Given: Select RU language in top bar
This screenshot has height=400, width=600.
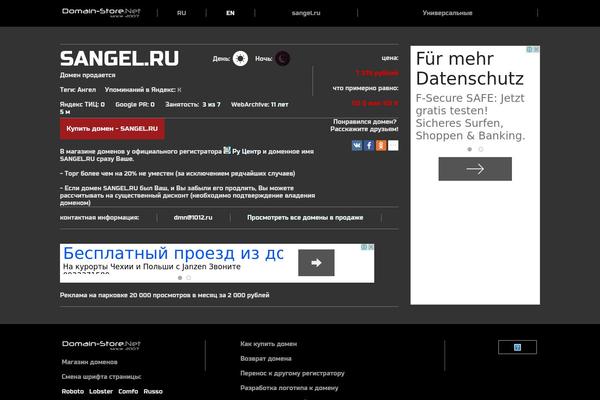Looking at the screenshot, I should (x=181, y=13).
